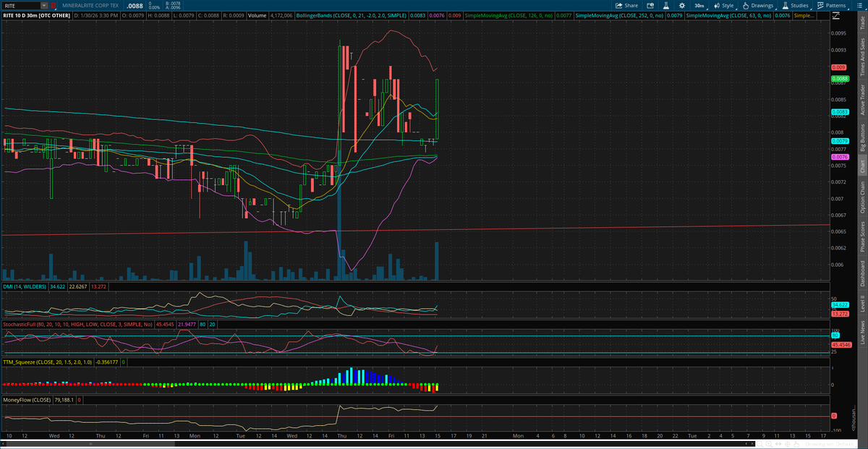Image resolution: width=868 pixels, height=449 pixels.
Task: Open the Times And Sales sidebar tab
Action: 861,55
